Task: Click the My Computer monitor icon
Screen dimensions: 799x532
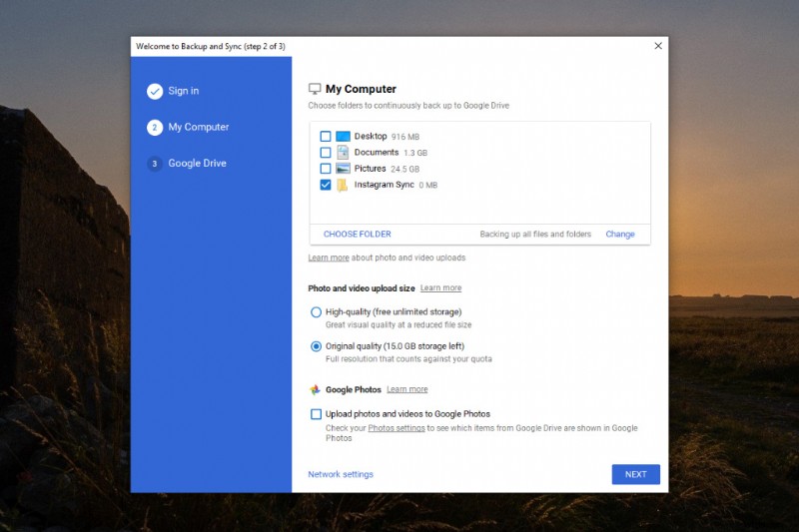Action: [315, 89]
